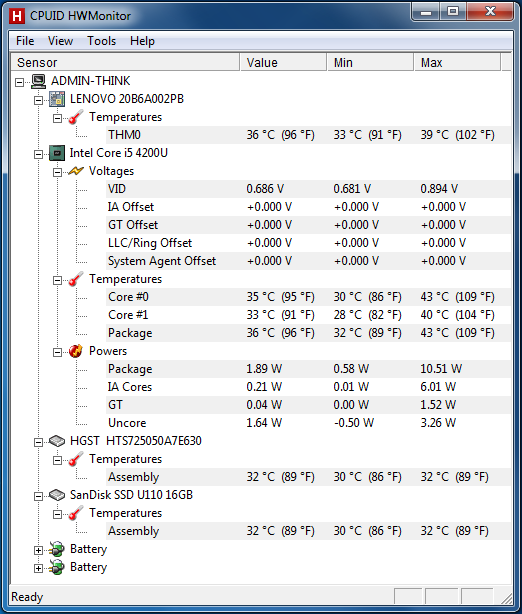Select the IA Offset row

coord(309,207)
